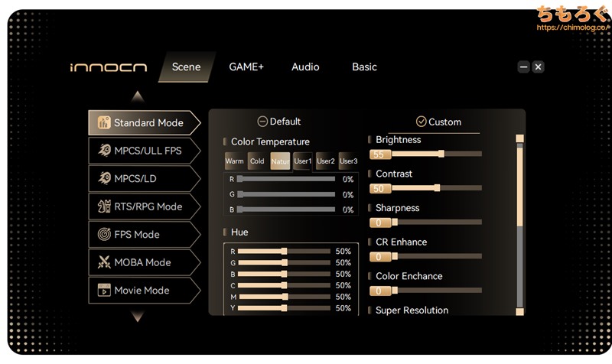This screenshot has width=612, height=364.
Task: Select the Cold temperature button
Action: click(x=257, y=161)
